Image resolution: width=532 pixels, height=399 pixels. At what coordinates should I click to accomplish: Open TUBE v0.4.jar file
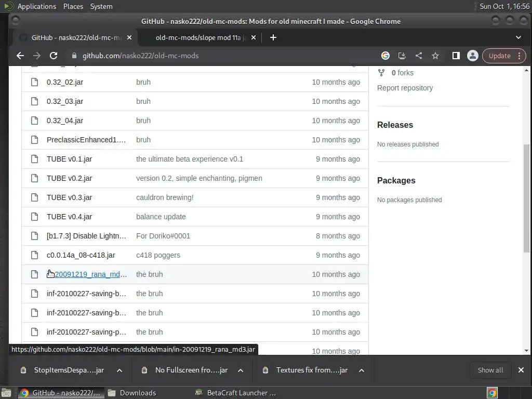click(x=70, y=217)
